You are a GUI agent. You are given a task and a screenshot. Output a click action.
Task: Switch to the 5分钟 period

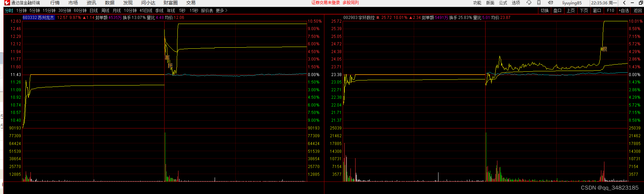point(35,10)
